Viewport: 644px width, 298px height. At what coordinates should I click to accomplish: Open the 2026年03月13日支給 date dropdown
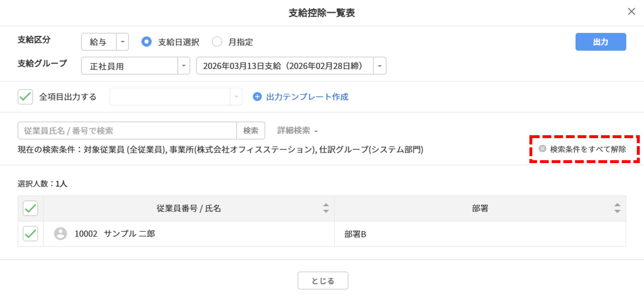point(291,66)
